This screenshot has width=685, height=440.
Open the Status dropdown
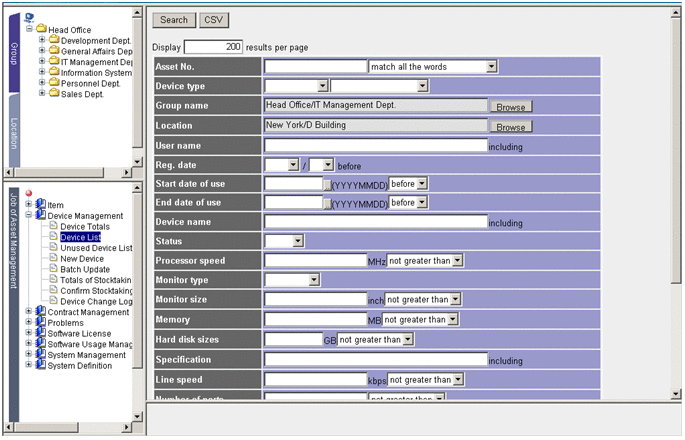pos(297,241)
